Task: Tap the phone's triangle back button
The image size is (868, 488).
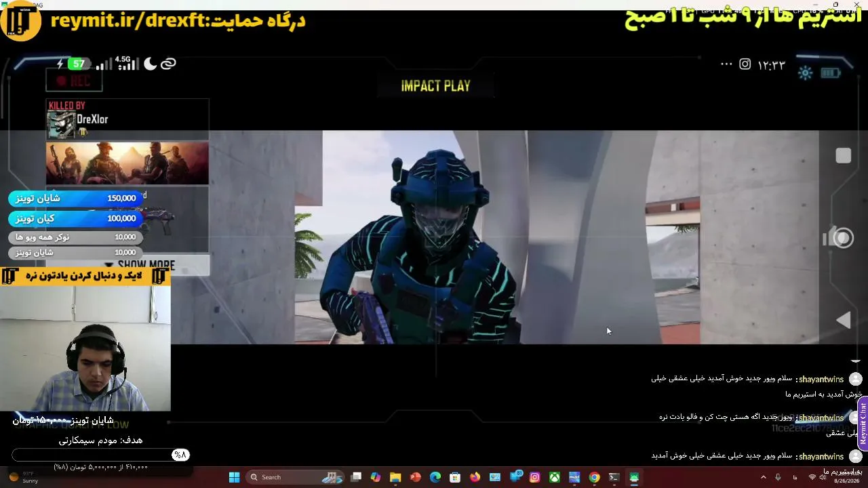Action: point(844,321)
